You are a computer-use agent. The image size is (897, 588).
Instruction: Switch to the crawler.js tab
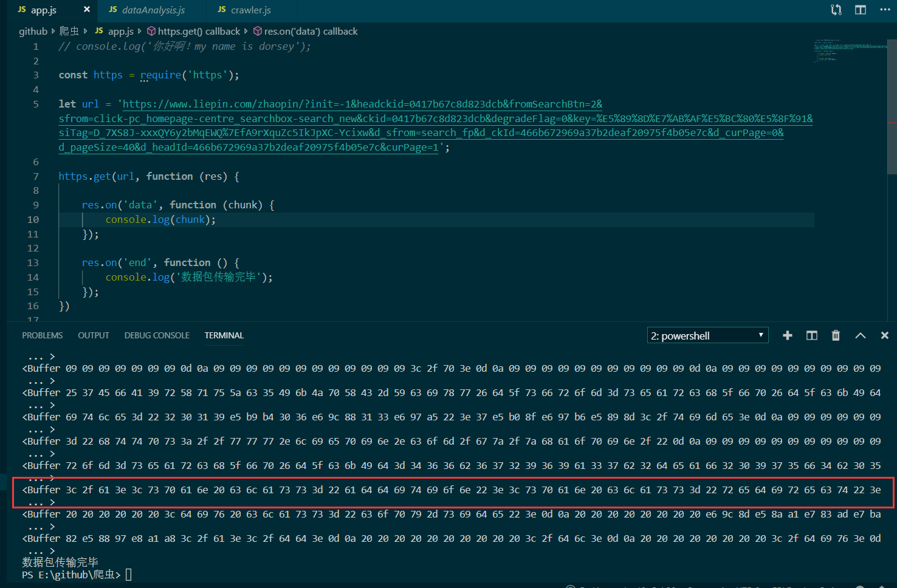click(x=250, y=10)
